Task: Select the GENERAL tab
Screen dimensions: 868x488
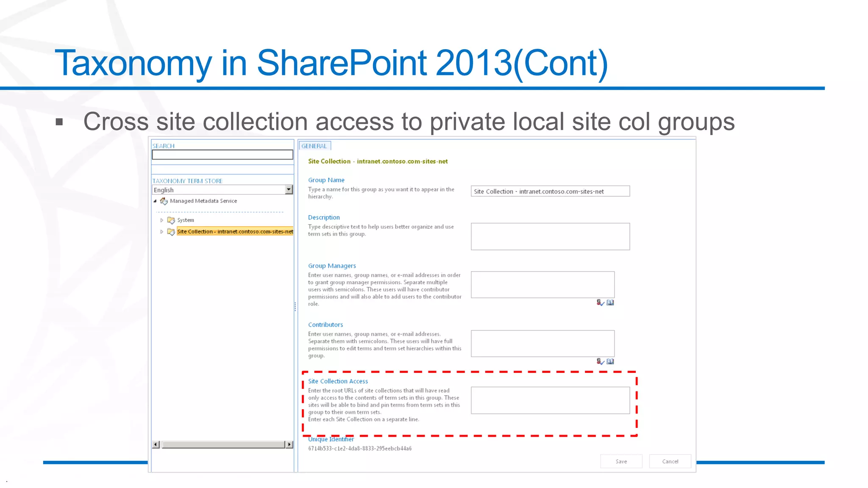Action: [x=314, y=146]
